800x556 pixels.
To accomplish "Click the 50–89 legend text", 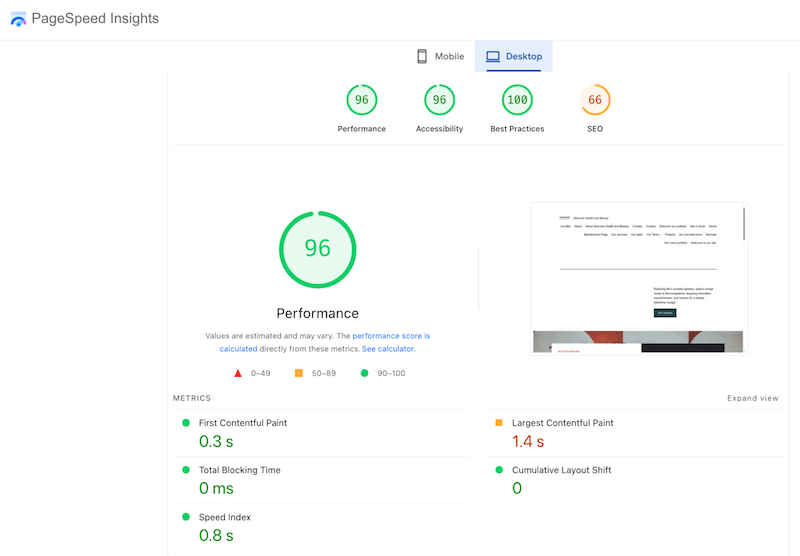I will click(323, 373).
